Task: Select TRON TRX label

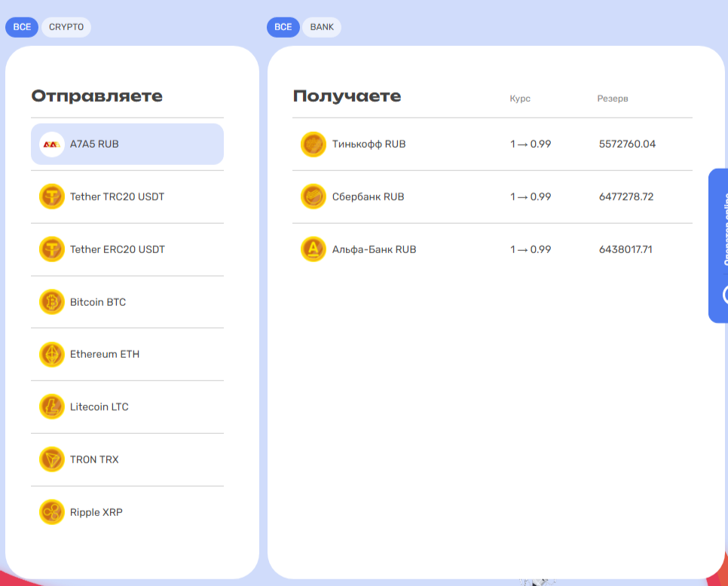Action: pos(94,459)
